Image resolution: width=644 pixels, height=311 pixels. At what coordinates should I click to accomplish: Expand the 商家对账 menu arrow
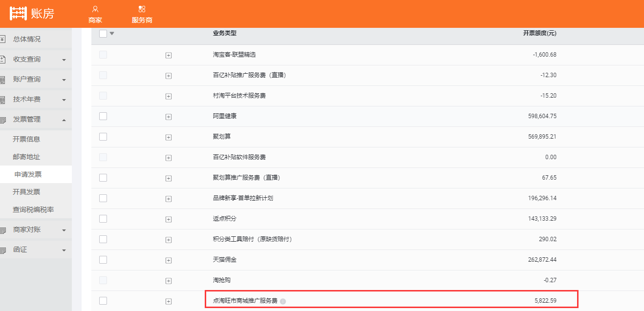tap(64, 230)
